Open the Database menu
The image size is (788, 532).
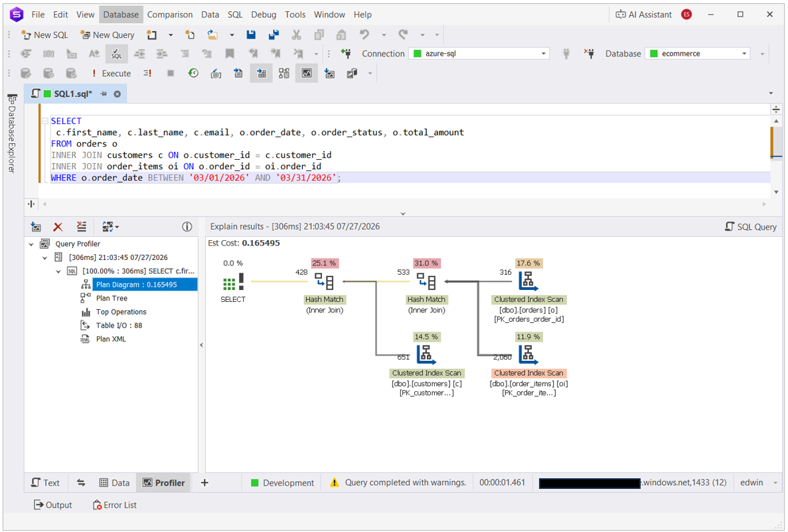tap(121, 15)
